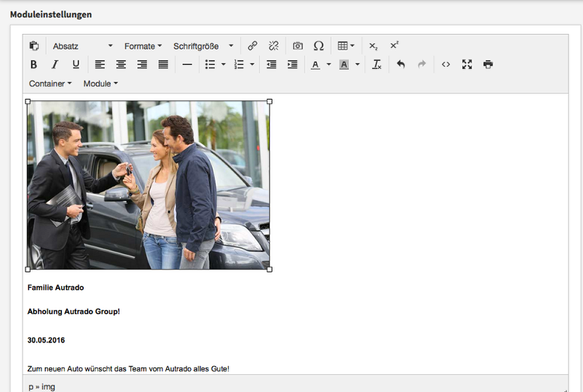The width and height of the screenshot is (583, 392).
Task: Toggle italic formatting
Action: click(55, 65)
